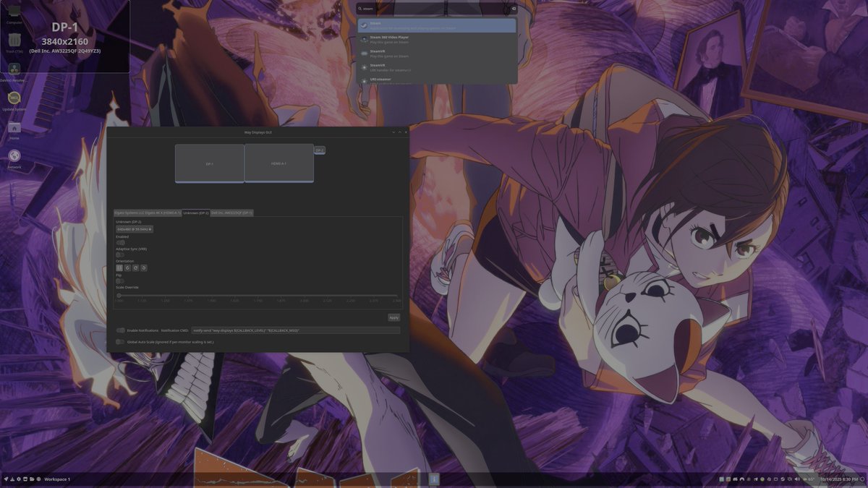Launch the DaVinci Resolve desktop shortcut

click(14, 72)
